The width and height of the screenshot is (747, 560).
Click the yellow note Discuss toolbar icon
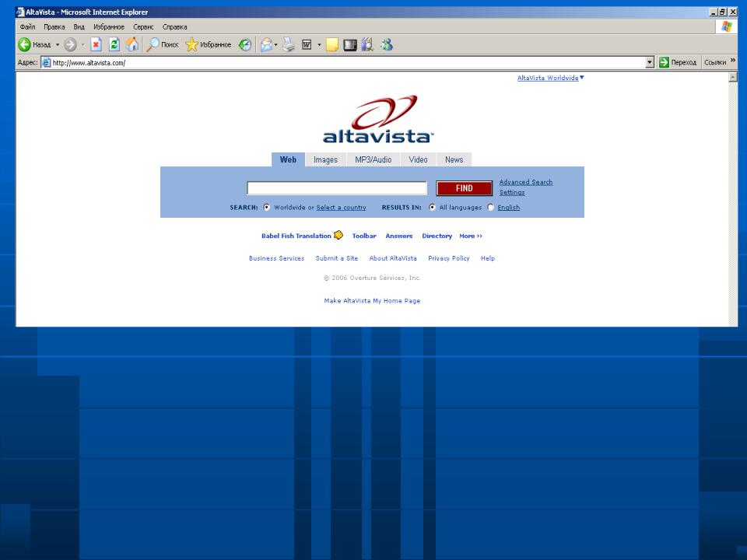(332, 45)
